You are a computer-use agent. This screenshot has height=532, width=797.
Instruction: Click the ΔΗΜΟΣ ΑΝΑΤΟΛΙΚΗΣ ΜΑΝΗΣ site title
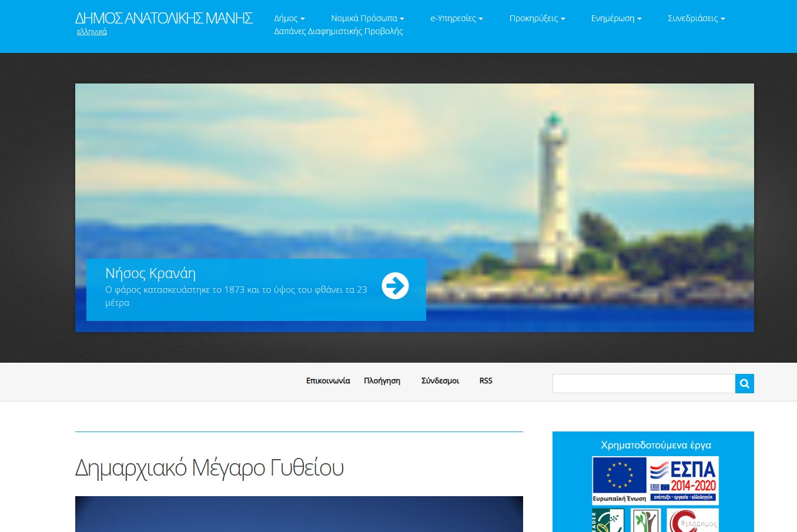tap(164, 18)
